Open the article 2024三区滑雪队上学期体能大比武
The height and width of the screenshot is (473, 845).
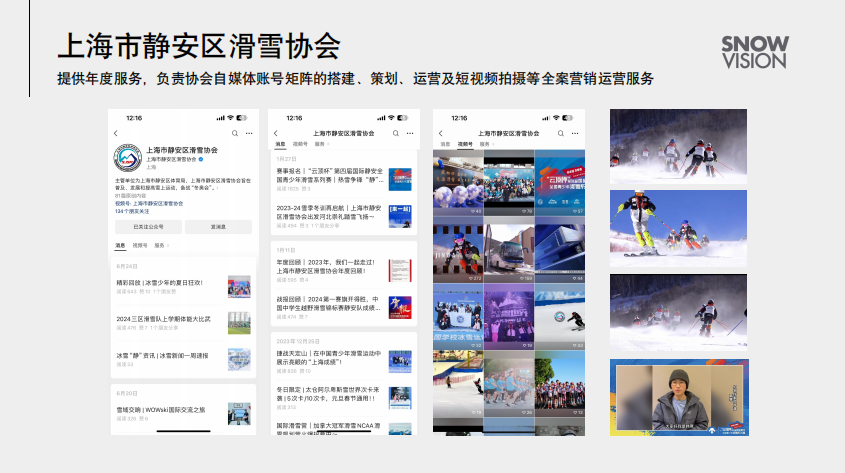pos(163,319)
